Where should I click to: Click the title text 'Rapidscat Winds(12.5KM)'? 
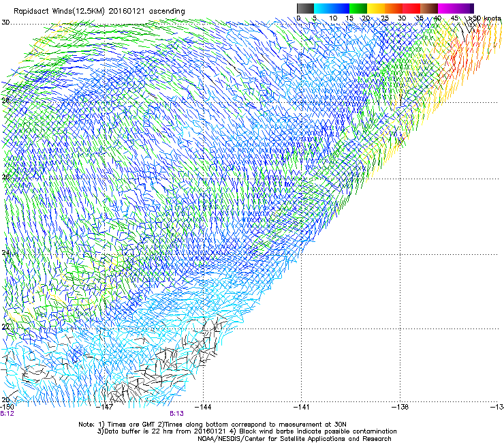tap(59, 12)
